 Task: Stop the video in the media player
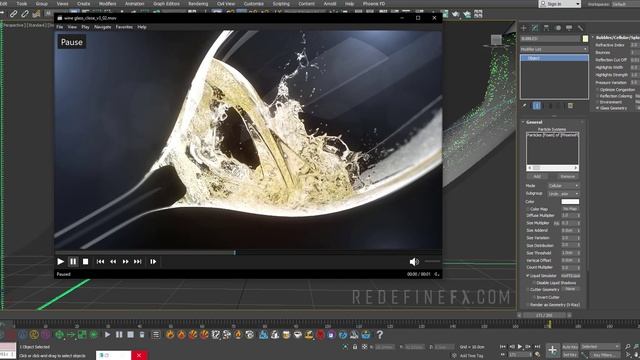pyautogui.click(x=85, y=262)
